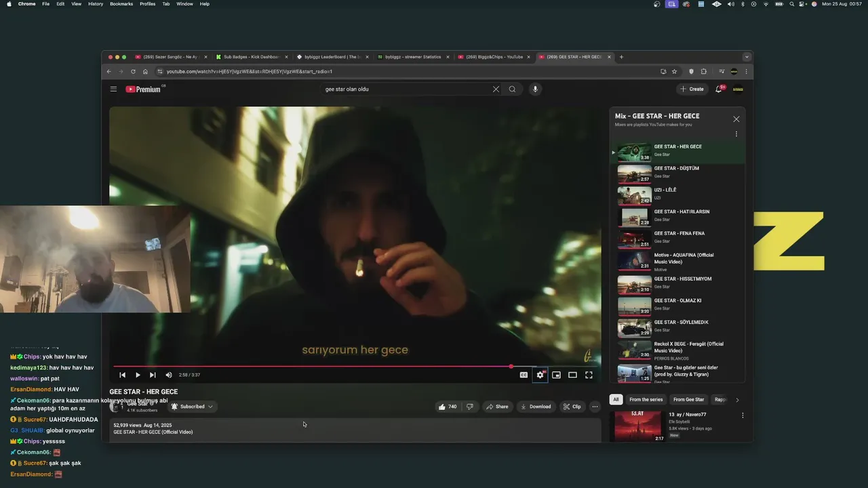This screenshot has width=868, height=488.
Task: Expand Chrome tab search dropdown
Action: [x=747, y=57]
